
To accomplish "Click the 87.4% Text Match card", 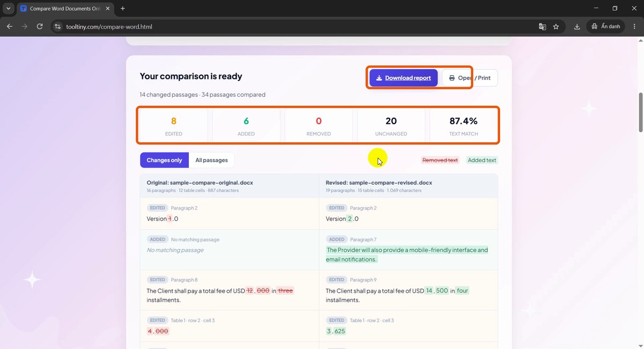I will coord(464,126).
